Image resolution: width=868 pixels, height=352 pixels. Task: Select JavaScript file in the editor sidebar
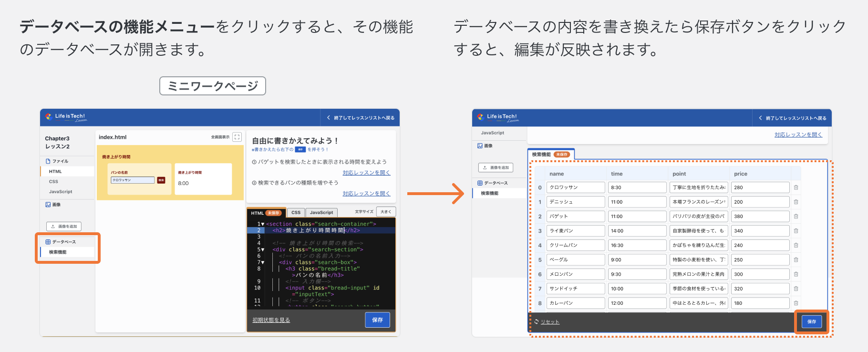click(x=67, y=192)
